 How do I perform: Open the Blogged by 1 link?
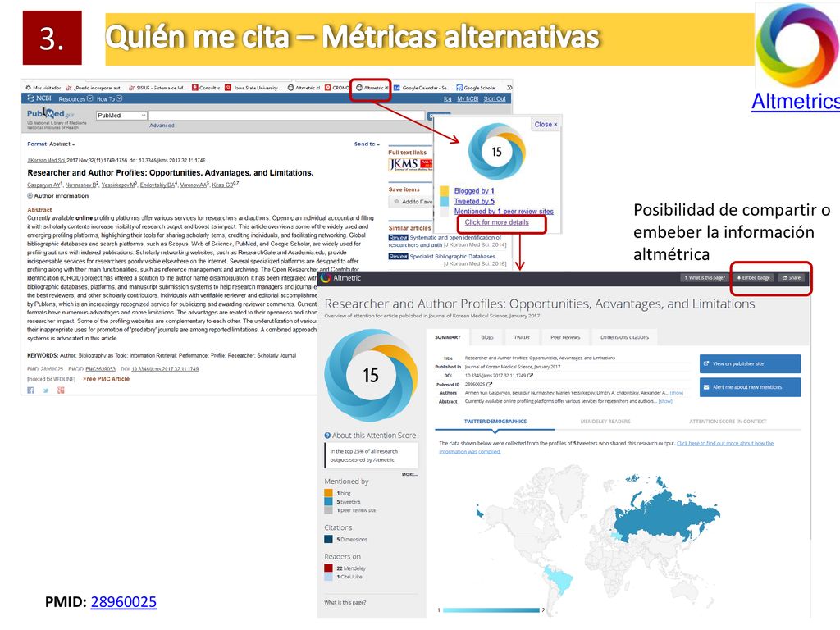coord(474,190)
